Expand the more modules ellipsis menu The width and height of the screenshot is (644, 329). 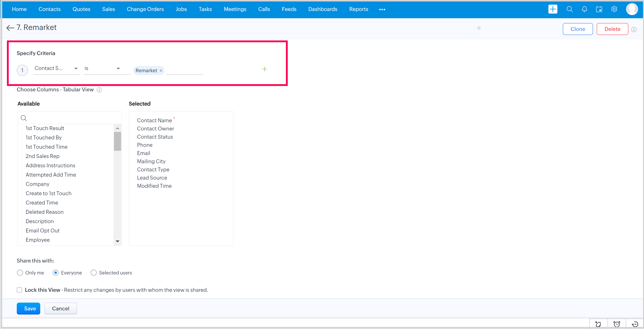click(x=382, y=9)
